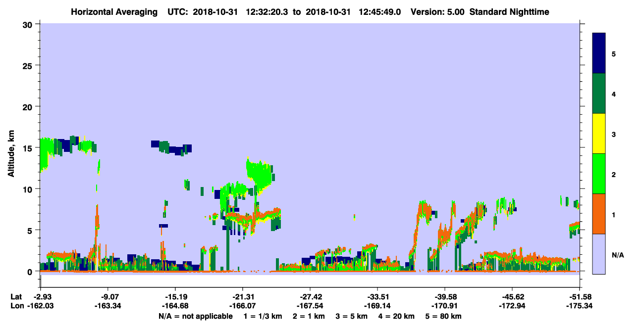Click the color bar label '4'
Screen dimensions: 644x330
[614, 94]
